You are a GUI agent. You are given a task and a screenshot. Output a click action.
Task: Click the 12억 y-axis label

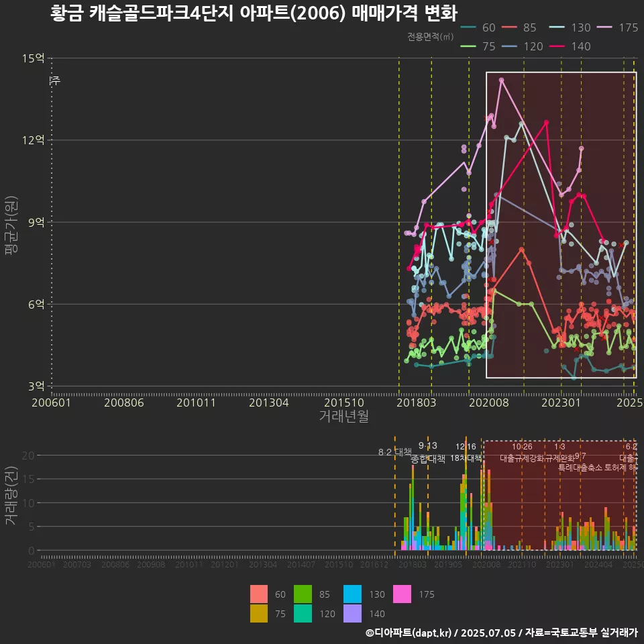[x=34, y=140]
